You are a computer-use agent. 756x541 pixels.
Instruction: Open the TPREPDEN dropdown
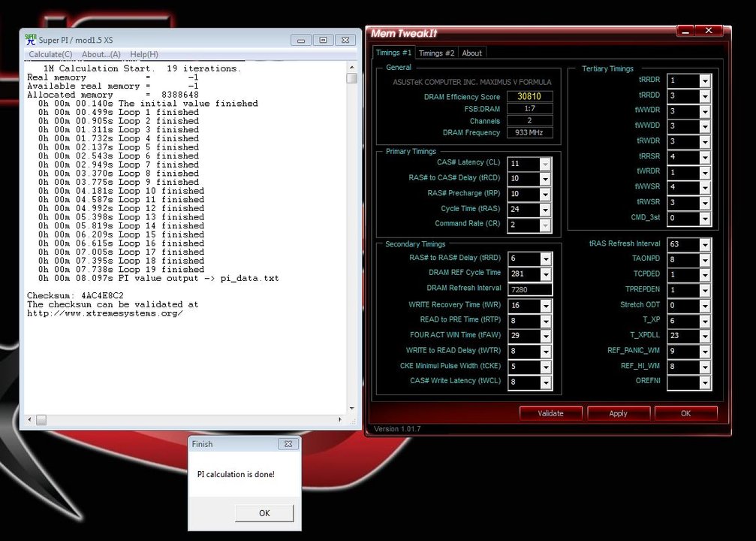(705, 291)
